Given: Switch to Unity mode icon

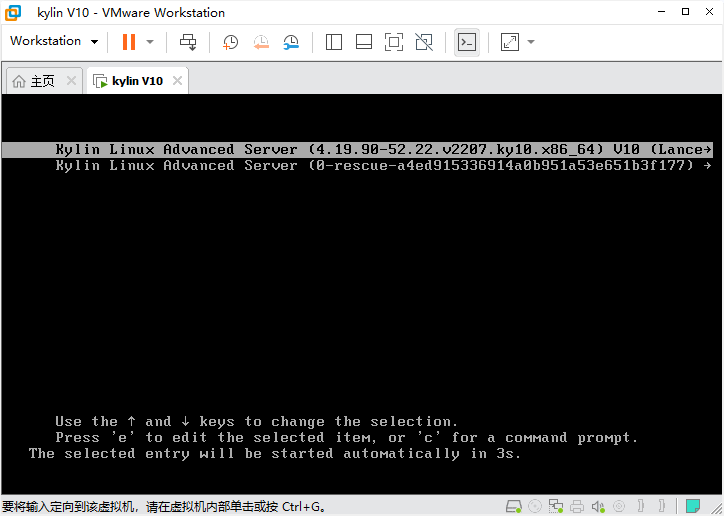Looking at the screenshot, I should [x=424, y=42].
